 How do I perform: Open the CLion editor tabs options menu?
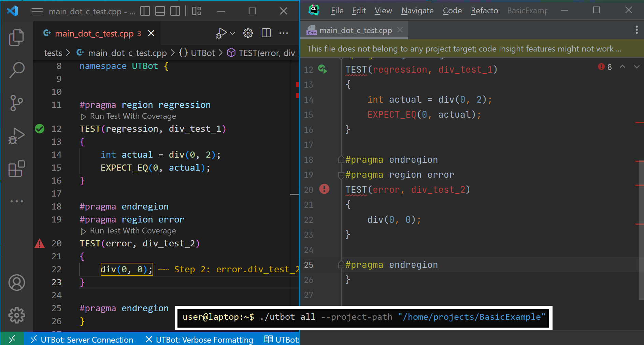[x=636, y=30]
